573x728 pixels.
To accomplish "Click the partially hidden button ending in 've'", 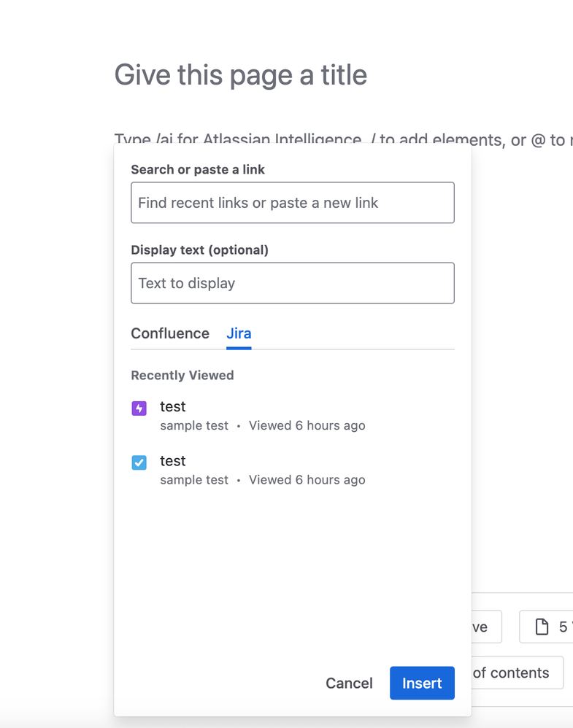I will click(x=486, y=627).
